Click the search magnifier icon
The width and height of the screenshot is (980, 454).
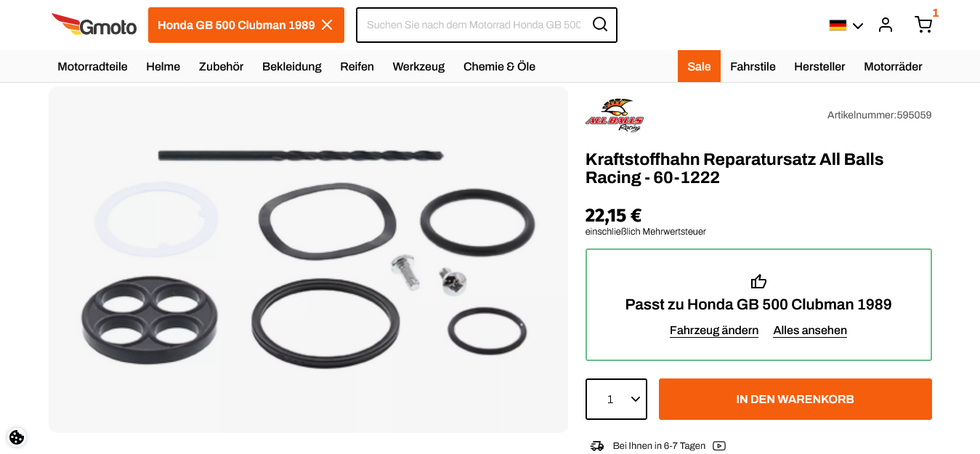coord(600,25)
